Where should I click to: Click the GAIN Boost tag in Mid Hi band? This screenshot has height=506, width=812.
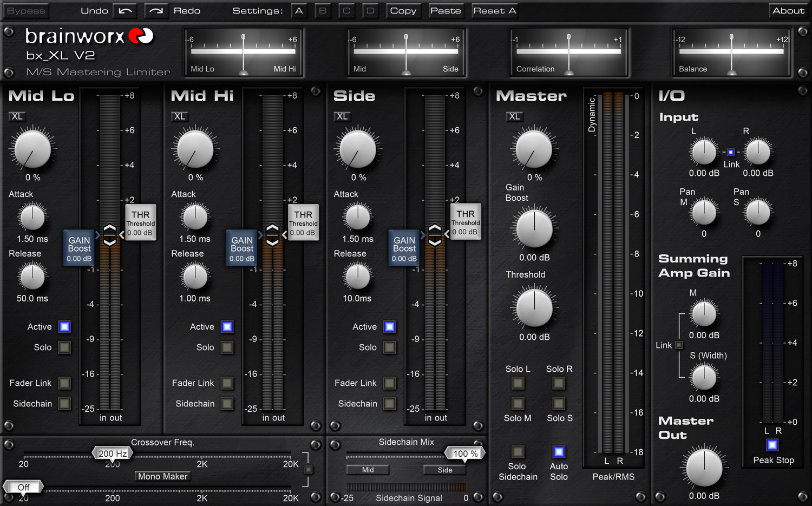click(241, 248)
